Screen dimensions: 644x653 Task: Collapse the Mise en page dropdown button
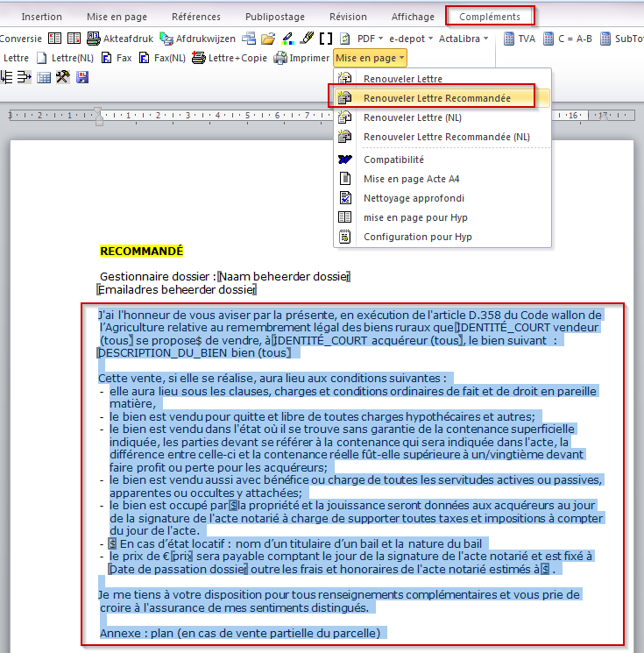370,58
